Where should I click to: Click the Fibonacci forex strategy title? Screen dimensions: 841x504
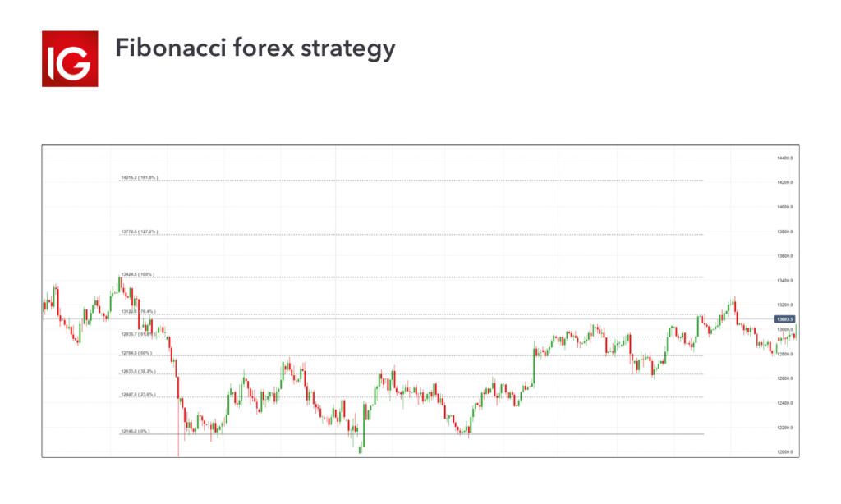click(255, 48)
